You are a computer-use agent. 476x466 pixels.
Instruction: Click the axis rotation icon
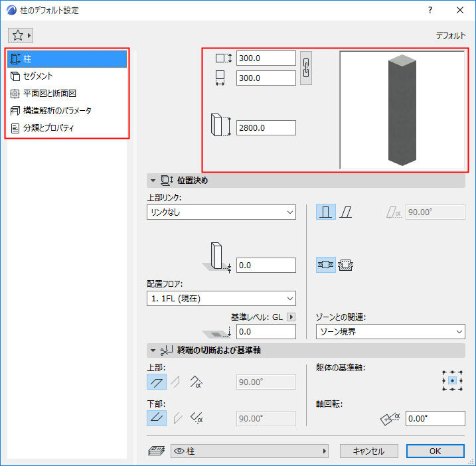click(390, 419)
